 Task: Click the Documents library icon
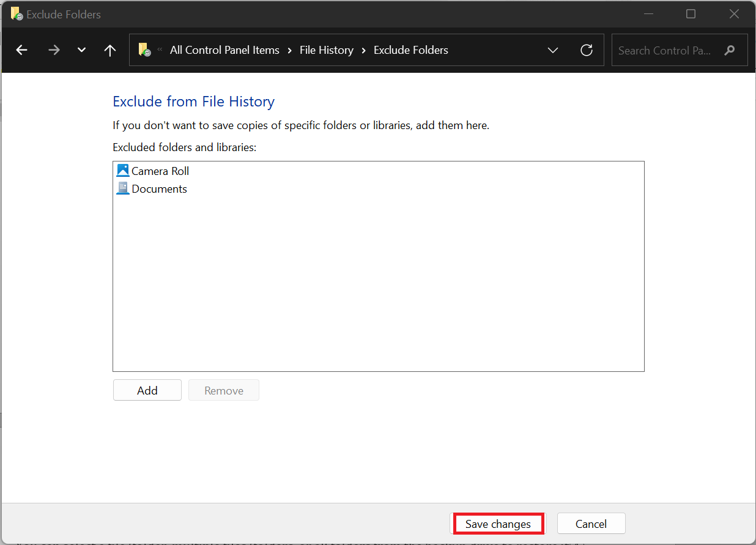[x=123, y=188]
